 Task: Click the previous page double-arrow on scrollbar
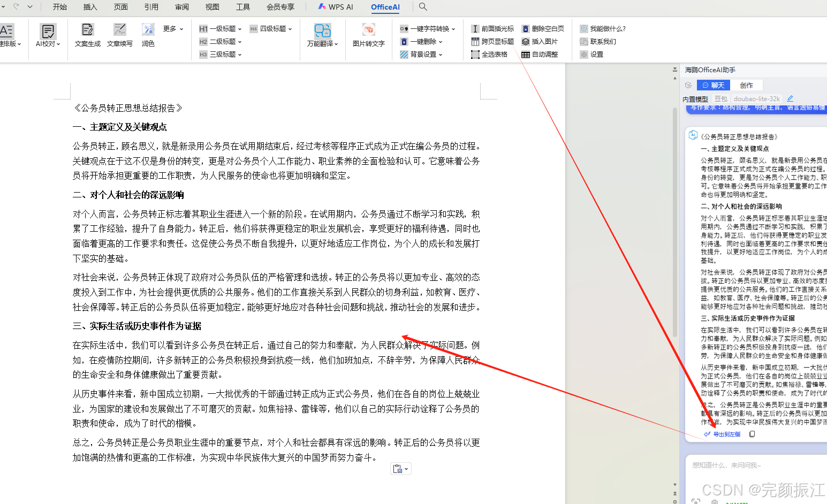pos(674,493)
